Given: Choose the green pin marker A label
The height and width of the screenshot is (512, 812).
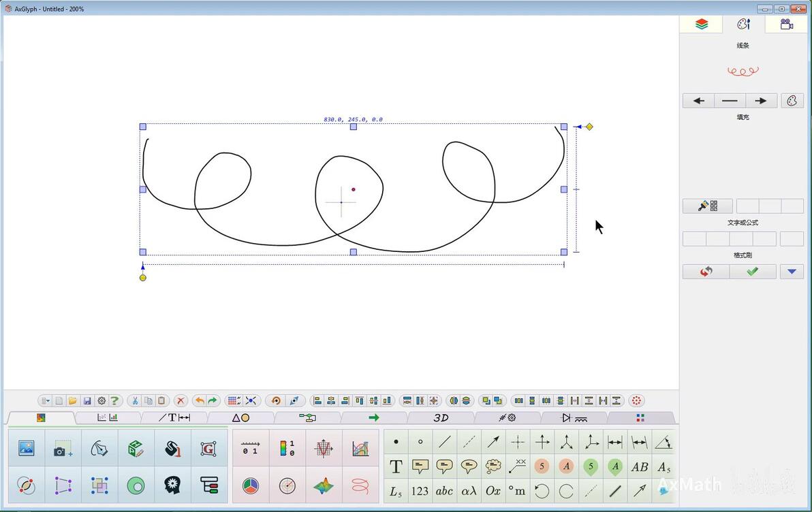Looking at the screenshot, I should click(615, 467).
